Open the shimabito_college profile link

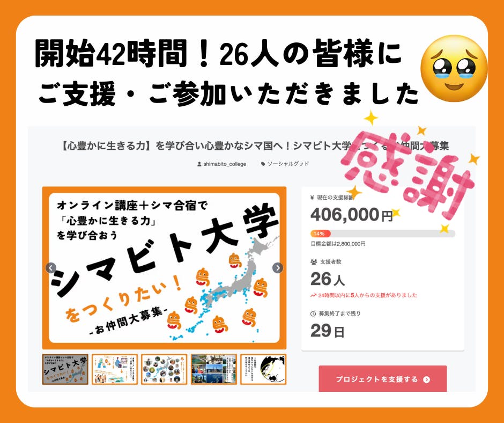[x=225, y=164]
